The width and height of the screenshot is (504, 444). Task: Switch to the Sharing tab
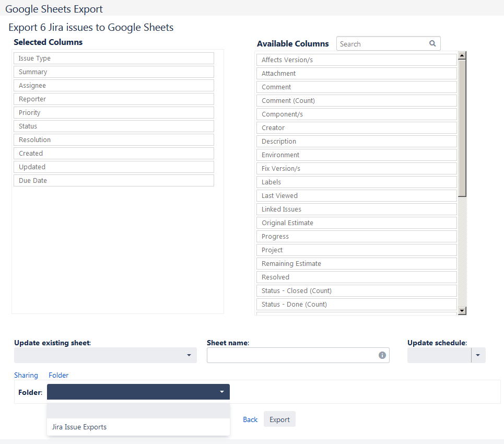point(26,375)
